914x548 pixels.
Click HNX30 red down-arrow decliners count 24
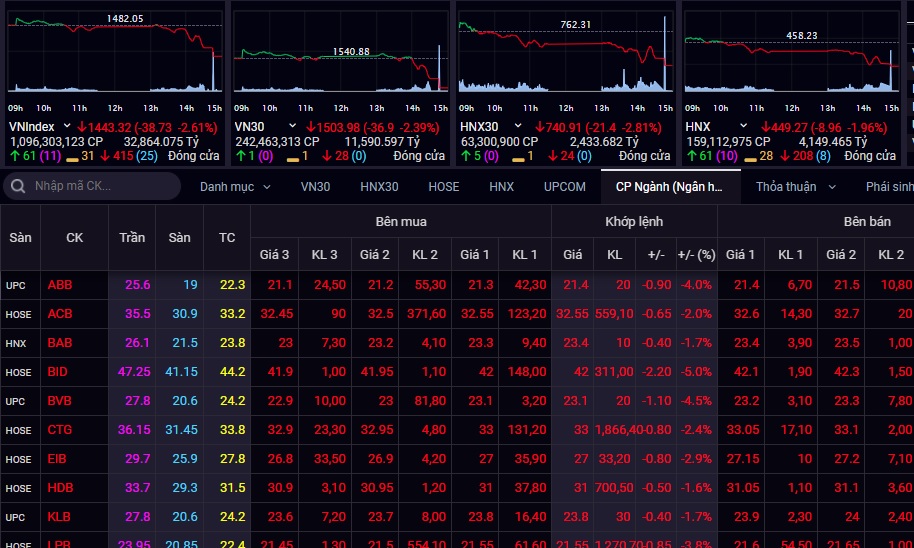coord(561,156)
